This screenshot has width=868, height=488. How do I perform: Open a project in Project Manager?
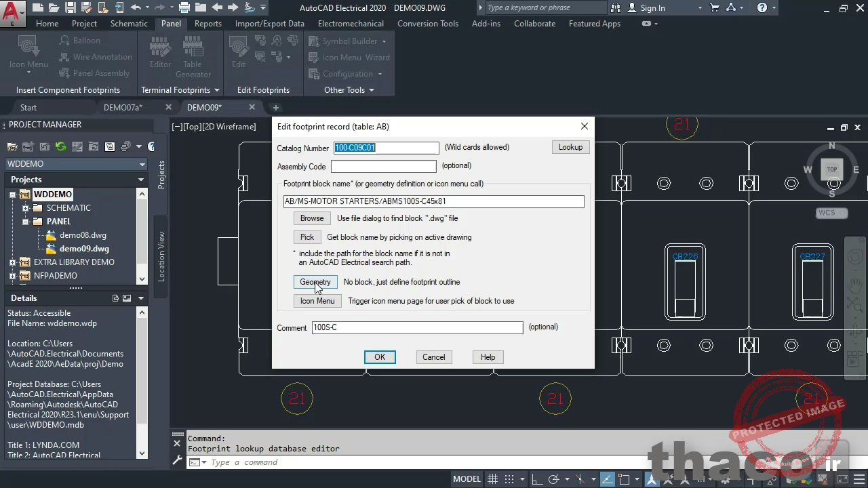point(12,146)
